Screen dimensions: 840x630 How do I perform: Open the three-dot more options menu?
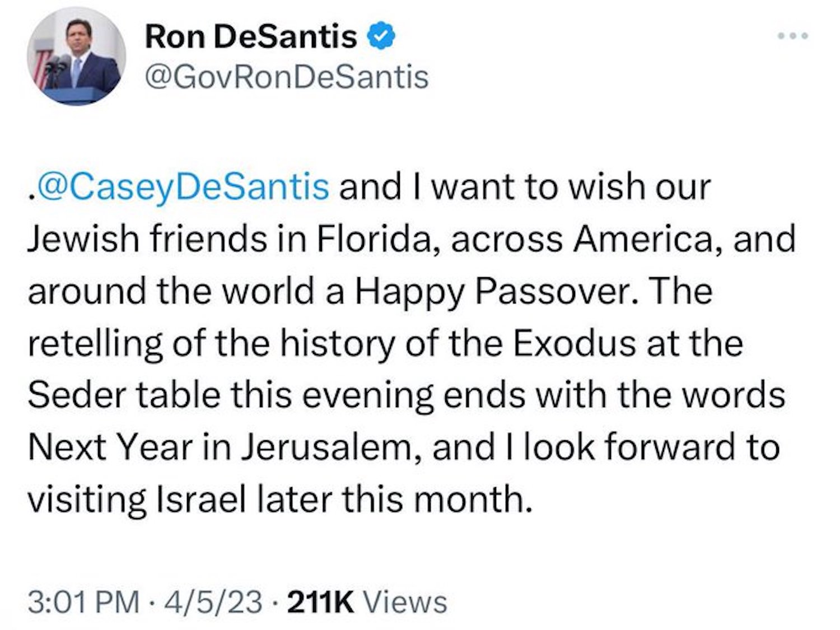794,36
